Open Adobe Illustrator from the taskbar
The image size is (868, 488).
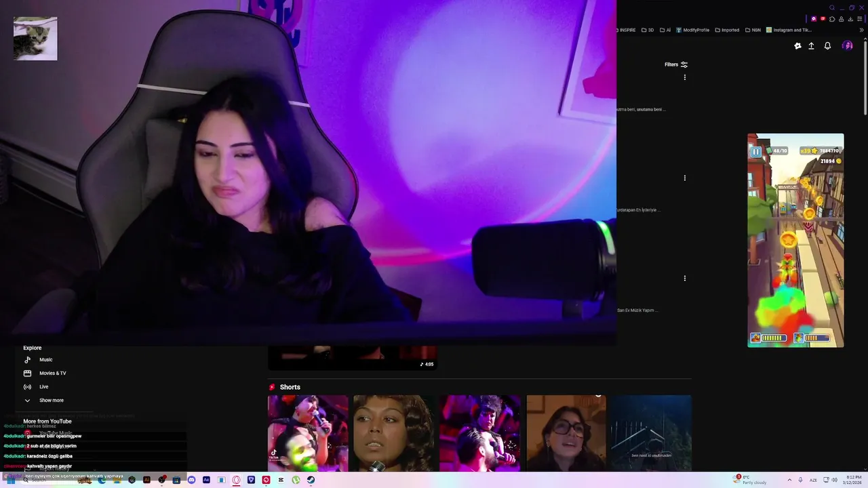pos(146,480)
